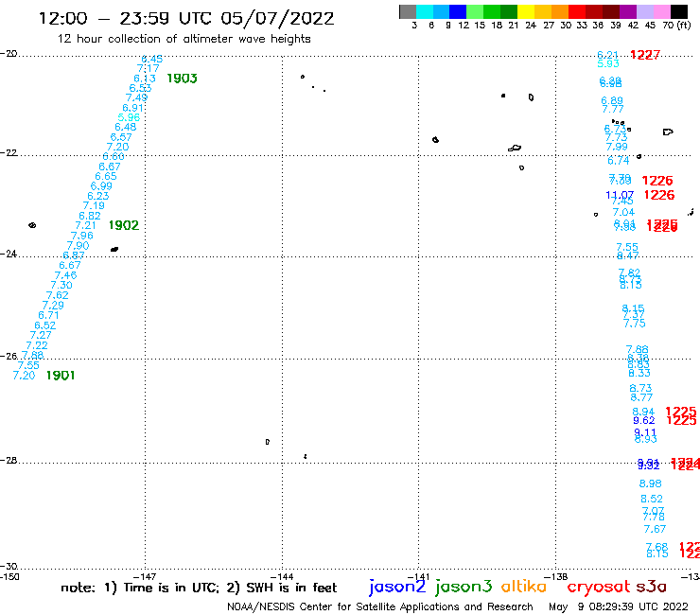Click wave height value 8.98
This screenshot has width=700, height=615.
(651, 483)
